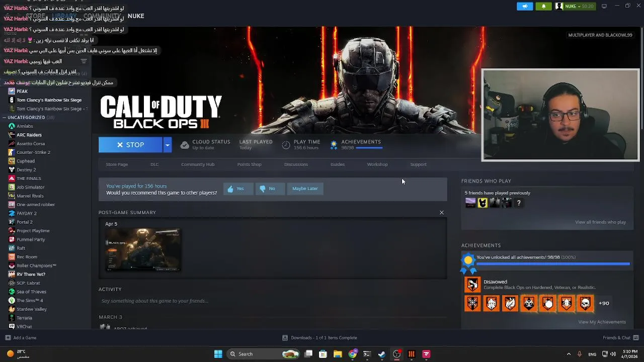Open View all friends who play

pyautogui.click(x=600, y=222)
